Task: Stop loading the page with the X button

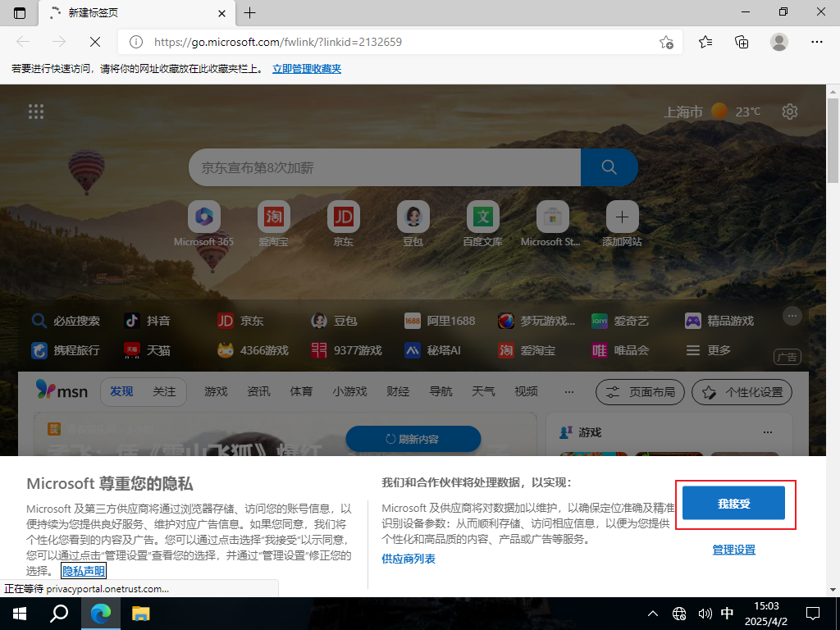Action: (95, 42)
